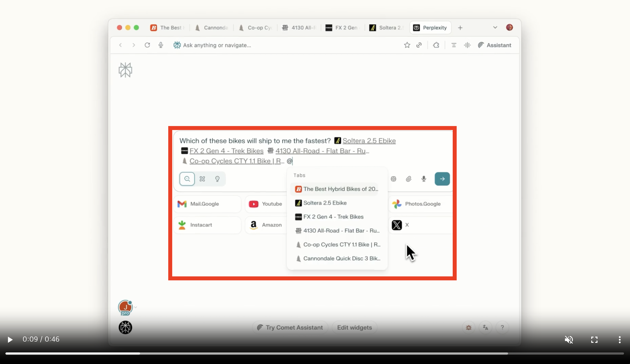Viewport: 630px width, 364px height.
Task: Click the Edit widgets button
Action: tap(354, 328)
